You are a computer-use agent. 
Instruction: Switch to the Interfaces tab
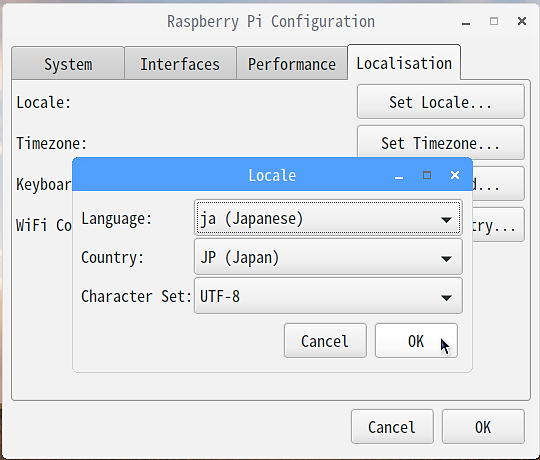point(180,64)
